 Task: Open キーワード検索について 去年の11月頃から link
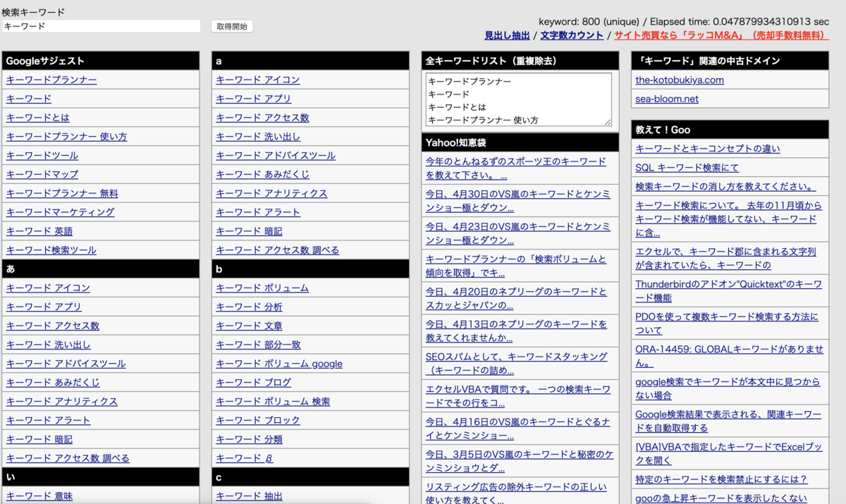pos(728,219)
